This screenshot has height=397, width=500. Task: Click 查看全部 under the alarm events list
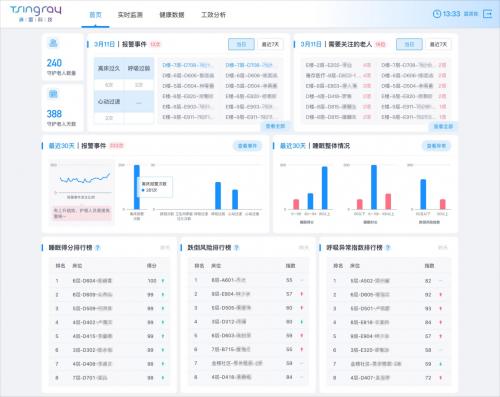[275, 126]
